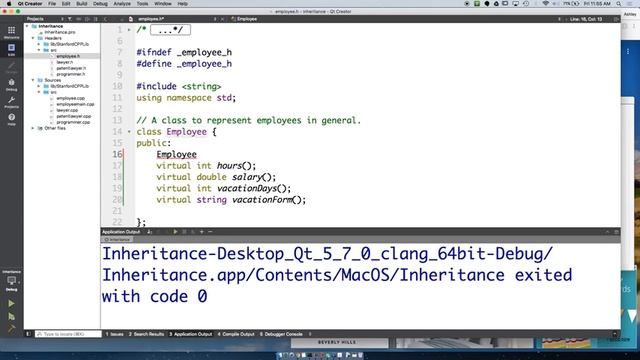This screenshot has width=640, height=360.
Task: Open the Employee symbol dropdown
Action: [245, 19]
